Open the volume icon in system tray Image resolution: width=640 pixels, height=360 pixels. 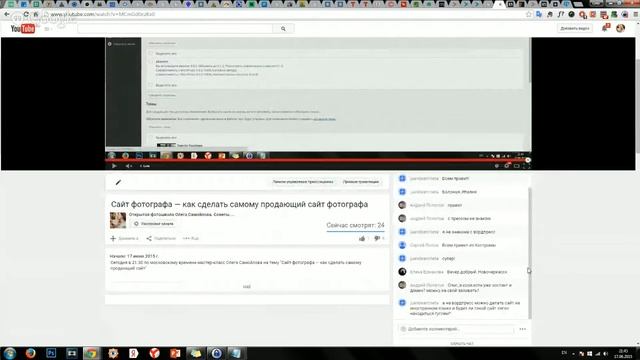(605, 353)
